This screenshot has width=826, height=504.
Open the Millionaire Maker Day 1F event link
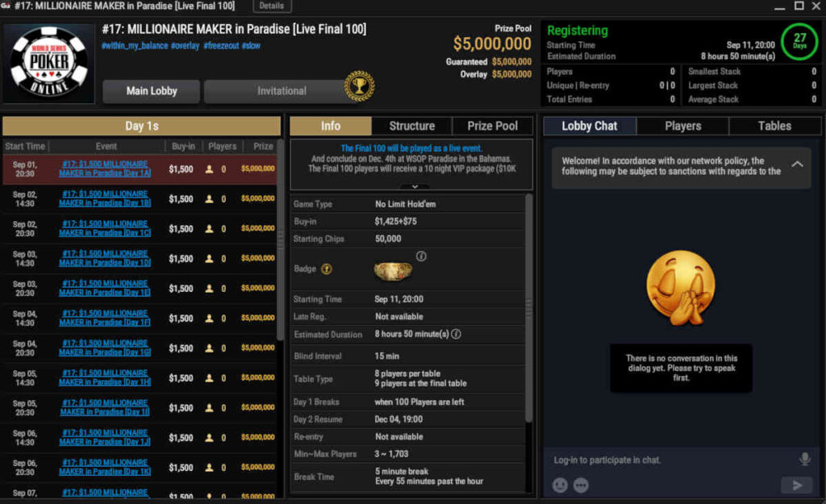point(105,318)
